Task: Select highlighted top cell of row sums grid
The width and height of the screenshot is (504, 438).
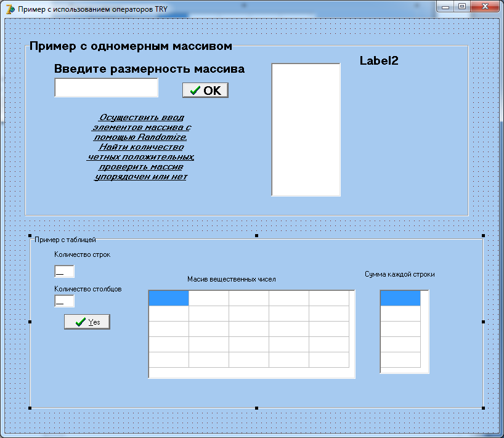Action: click(x=400, y=298)
